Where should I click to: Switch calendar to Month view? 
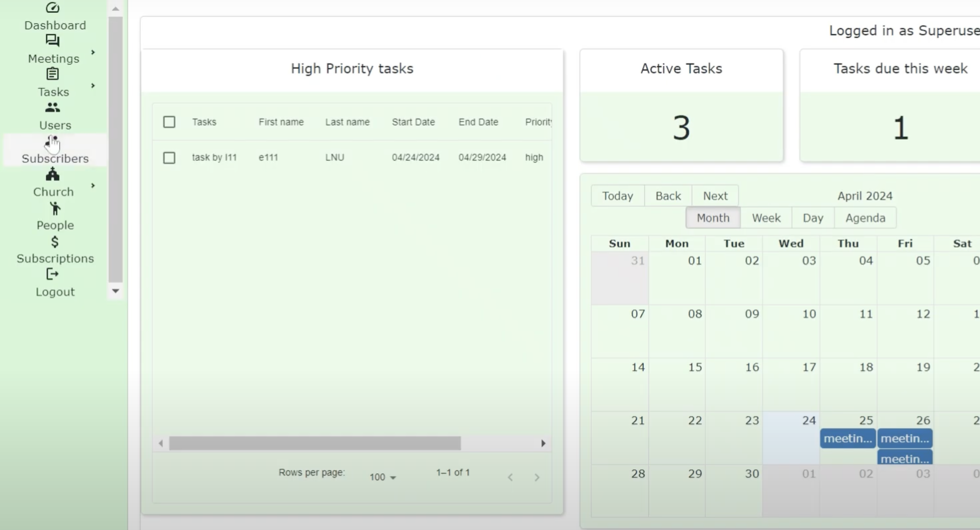coord(713,218)
